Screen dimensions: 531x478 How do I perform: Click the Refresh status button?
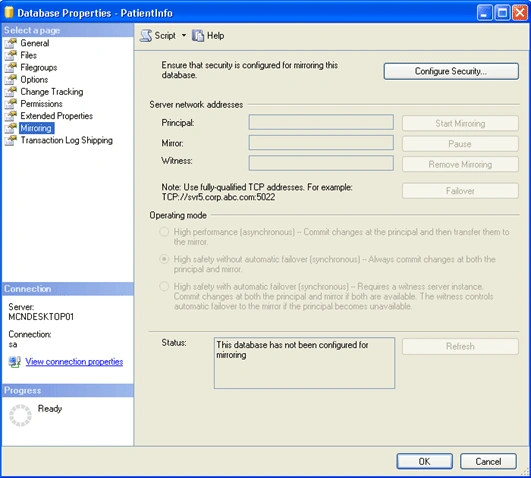pyautogui.click(x=460, y=347)
